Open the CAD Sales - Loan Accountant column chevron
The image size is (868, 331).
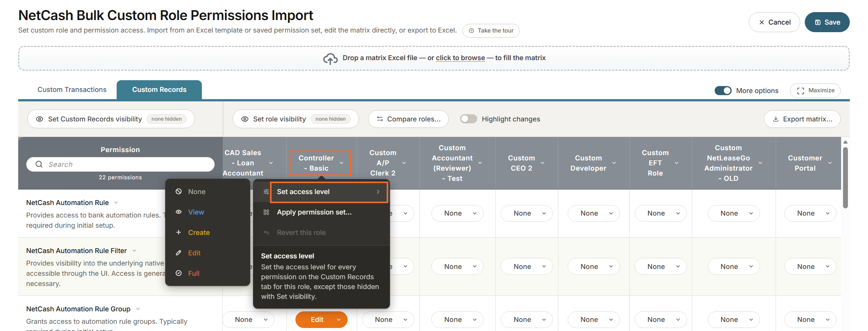click(271, 163)
